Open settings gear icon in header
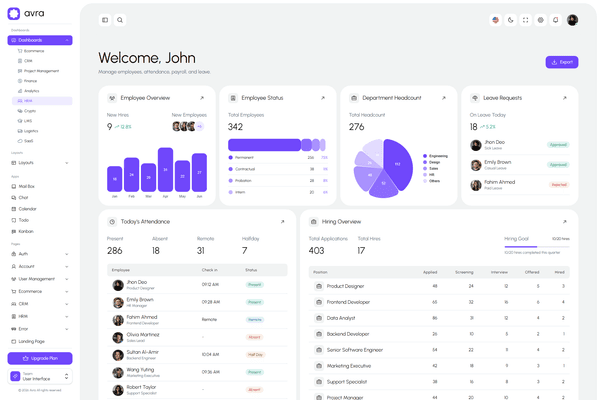This screenshot has height=400, width=600. 540,20
